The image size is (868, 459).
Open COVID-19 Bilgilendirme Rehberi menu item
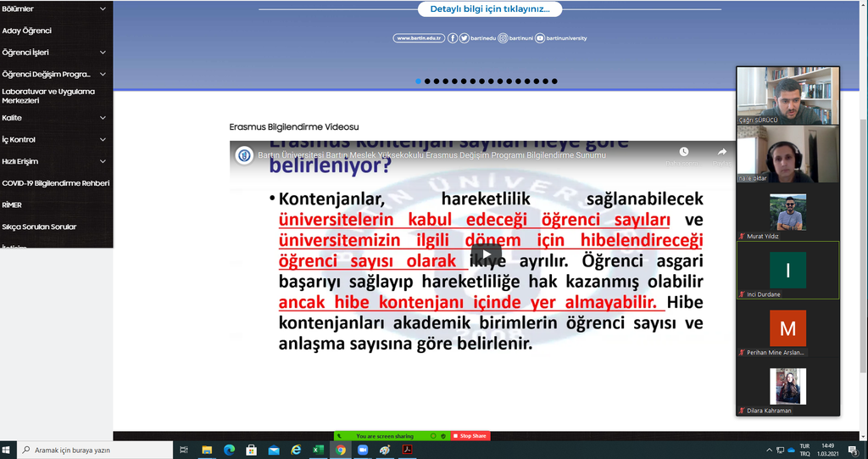tap(55, 183)
